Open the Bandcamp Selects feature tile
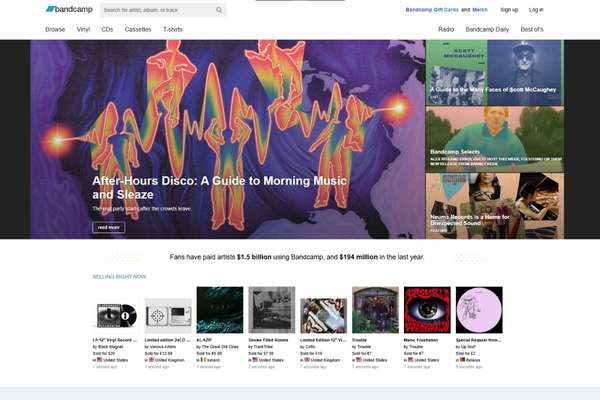 pyautogui.click(x=494, y=139)
